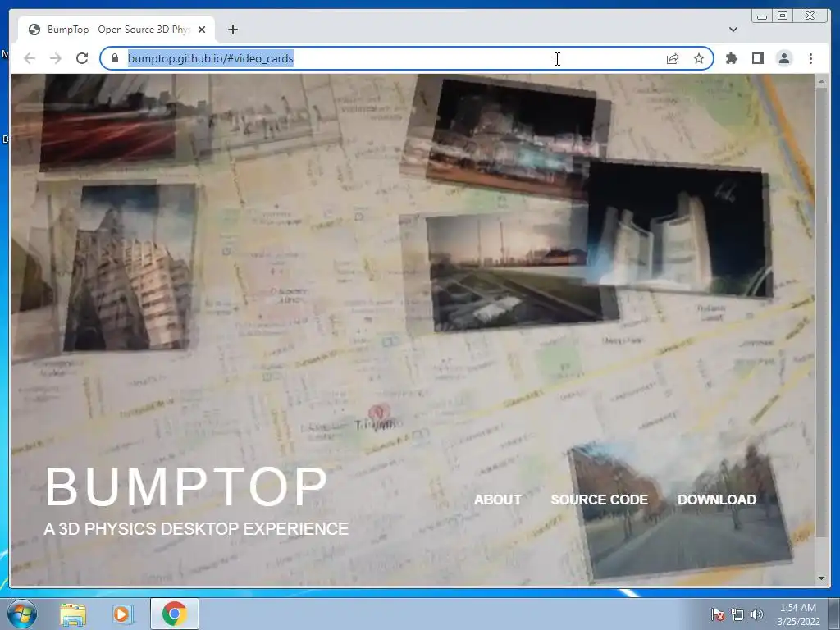Open Chrome three-dot menu
The image size is (840, 630).
coord(810,58)
